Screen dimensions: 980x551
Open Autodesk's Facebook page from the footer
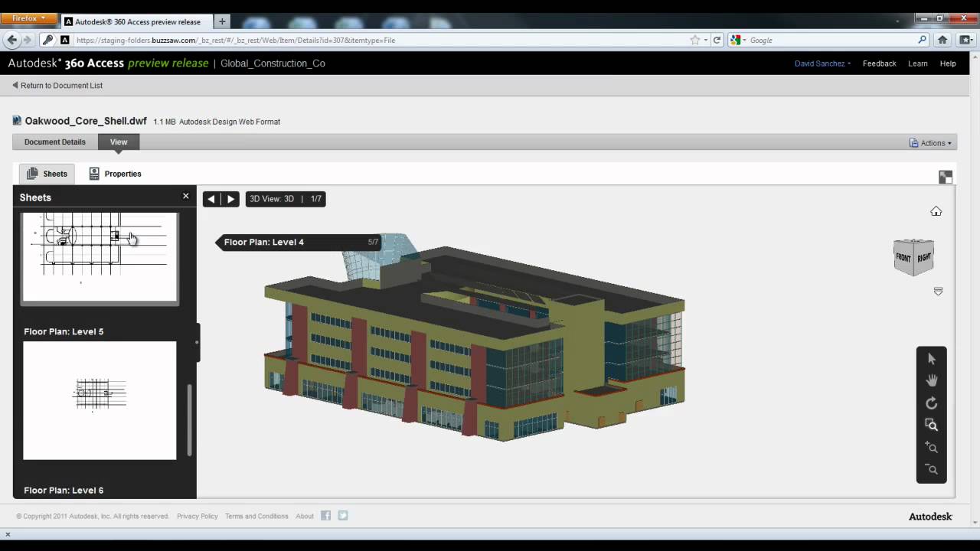tap(325, 515)
